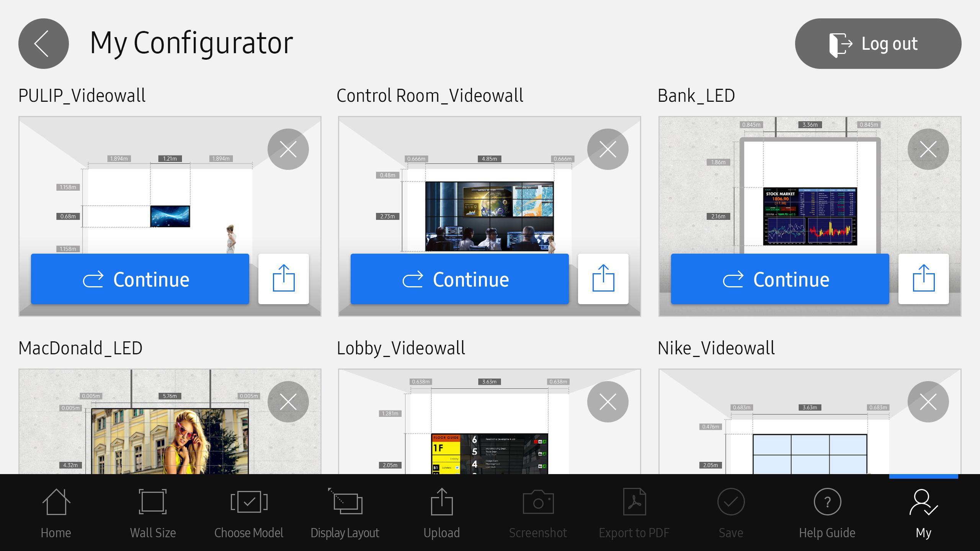Delete the MacDonald_LED configuration

tap(288, 402)
